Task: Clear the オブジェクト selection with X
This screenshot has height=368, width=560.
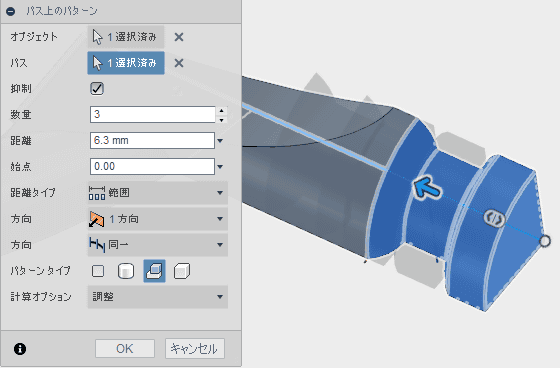Action: click(x=179, y=37)
